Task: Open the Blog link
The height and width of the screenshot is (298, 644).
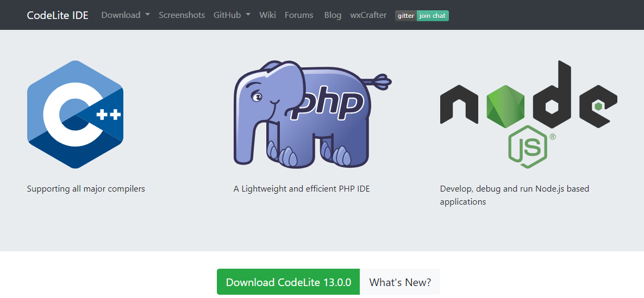Action: tap(333, 15)
